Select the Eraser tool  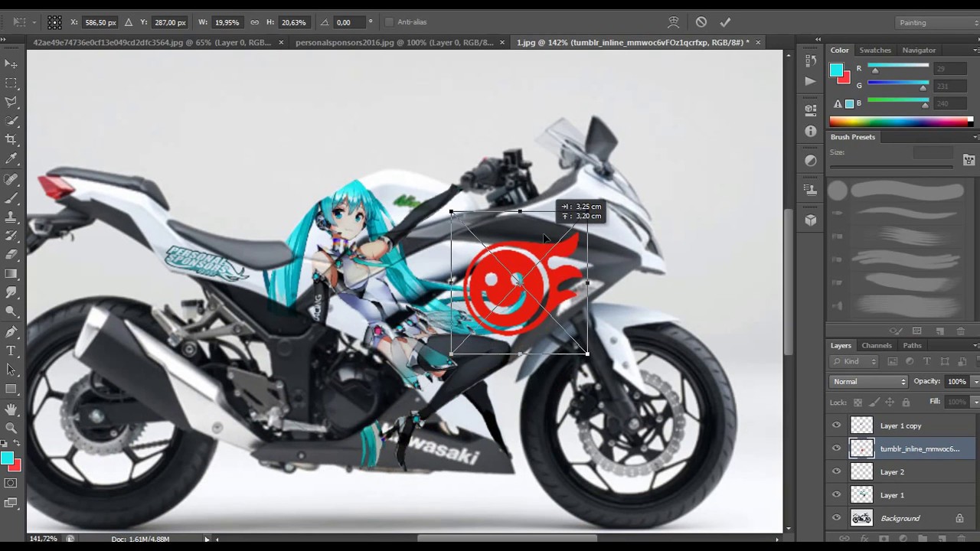coord(11,255)
